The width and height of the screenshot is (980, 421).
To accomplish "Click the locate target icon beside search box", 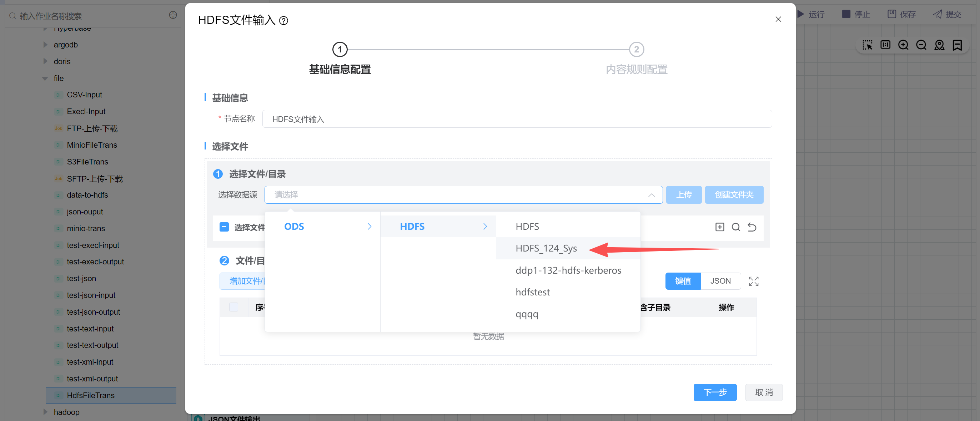I will pos(173,15).
